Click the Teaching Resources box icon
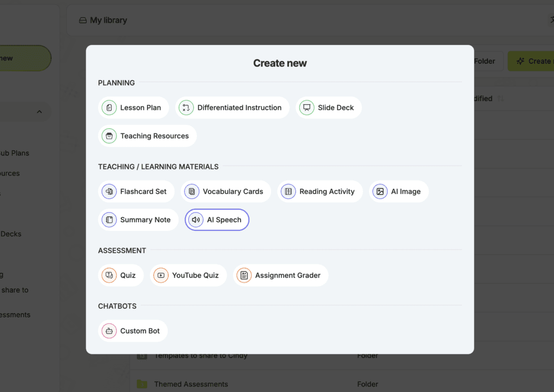Screen dimensions: 554x392 [x=109, y=136]
